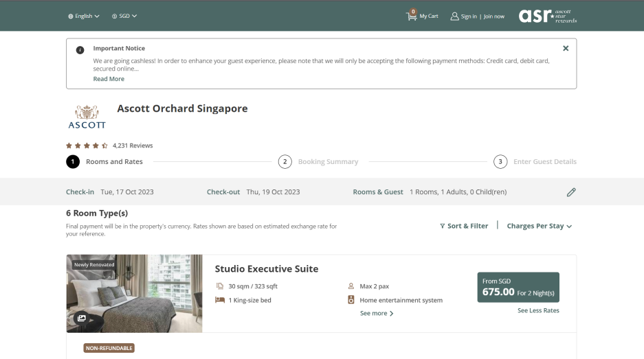Click the Ascott brand logo
Screen dimensions: 644x359
tap(87, 117)
